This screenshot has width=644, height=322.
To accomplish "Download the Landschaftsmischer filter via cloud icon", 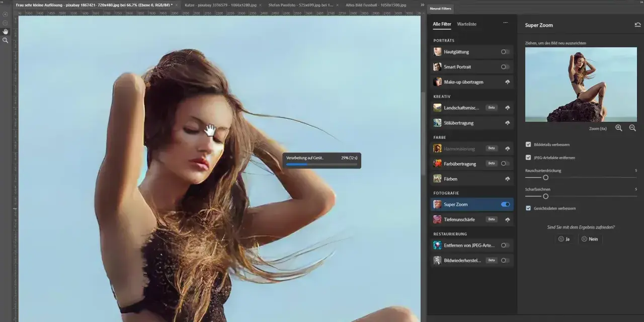I will (x=507, y=108).
